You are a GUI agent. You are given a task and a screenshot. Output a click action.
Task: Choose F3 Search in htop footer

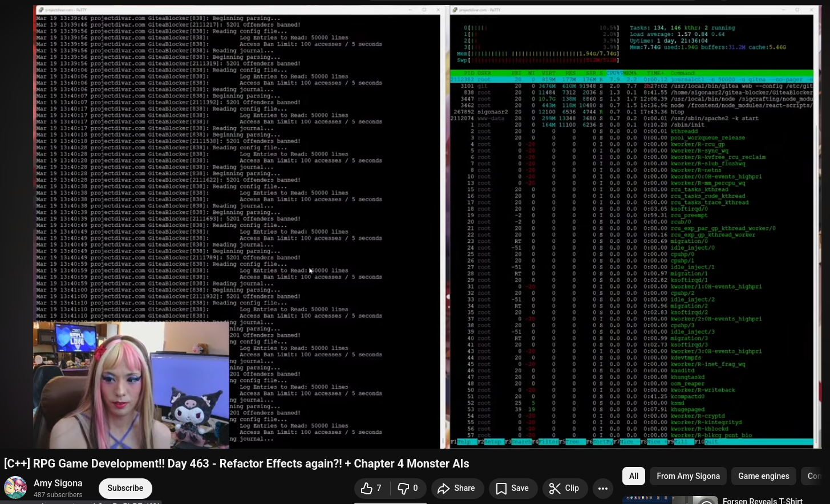click(x=518, y=442)
